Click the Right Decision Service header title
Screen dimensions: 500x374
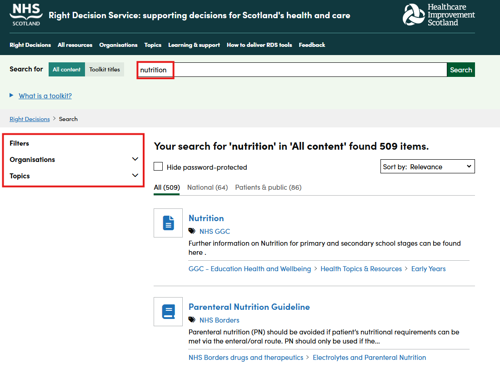[x=199, y=15]
